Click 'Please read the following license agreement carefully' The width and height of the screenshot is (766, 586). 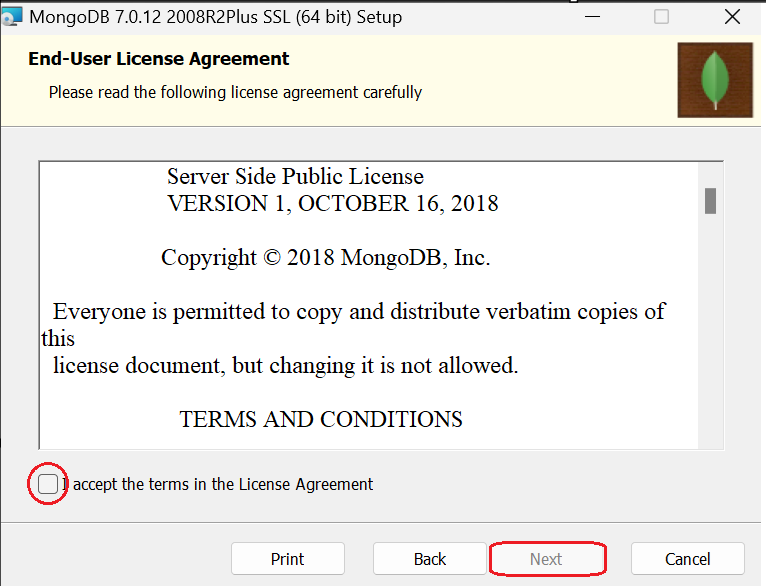[235, 92]
